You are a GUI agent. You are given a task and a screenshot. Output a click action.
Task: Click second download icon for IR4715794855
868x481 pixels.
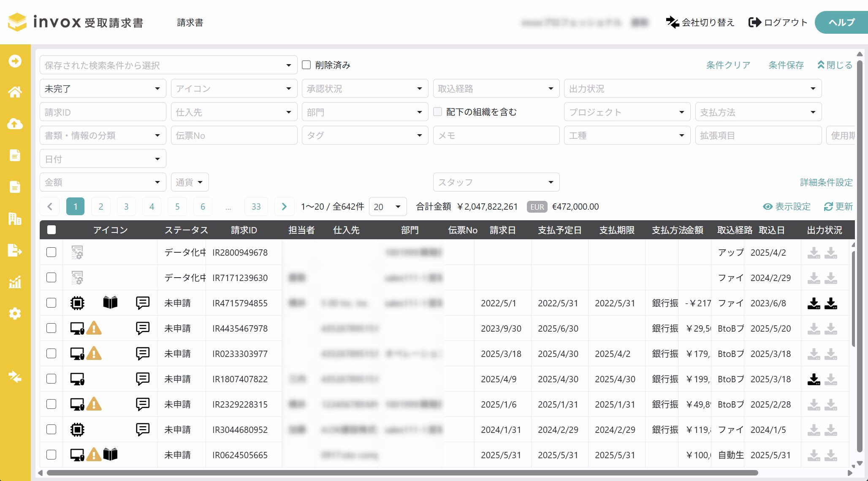[831, 303]
